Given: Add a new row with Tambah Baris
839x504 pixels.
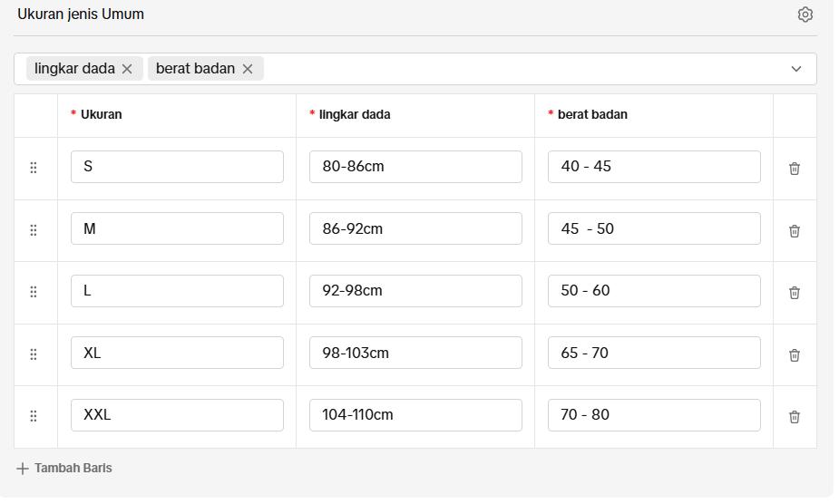Looking at the screenshot, I should click(x=64, y=469).
